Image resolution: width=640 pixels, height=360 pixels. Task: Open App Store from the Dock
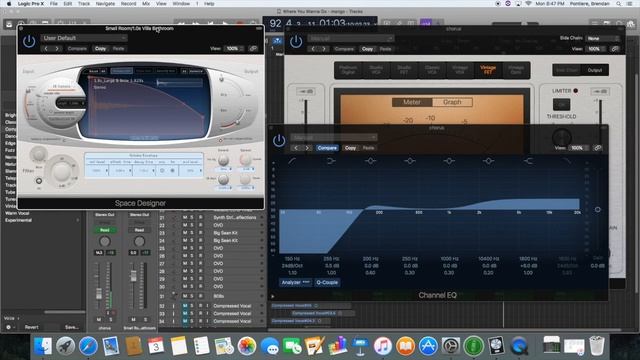tap(428, 347)
